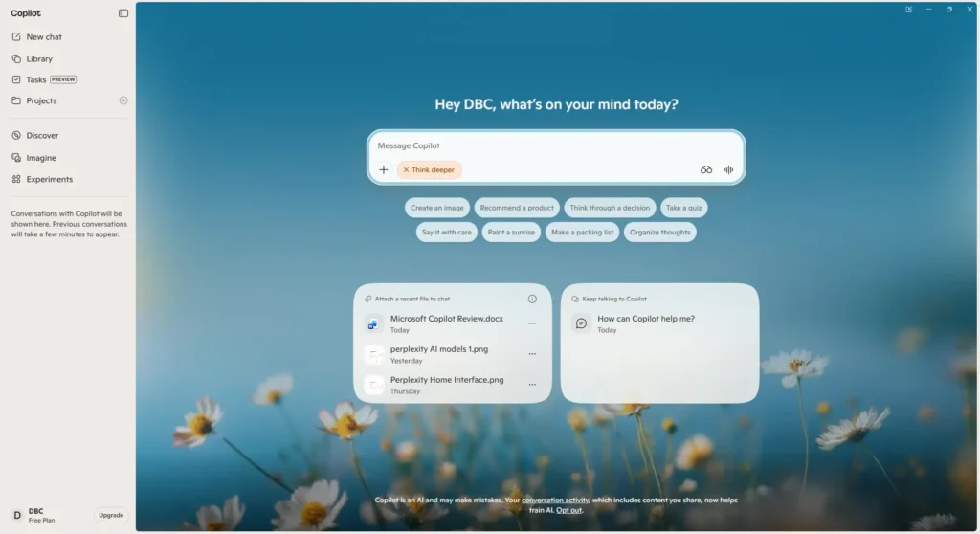The height and width of the screenshot is (534, 980).
Task: Choose the Make a packing list suggestion
Action: (x=582, y=232)
